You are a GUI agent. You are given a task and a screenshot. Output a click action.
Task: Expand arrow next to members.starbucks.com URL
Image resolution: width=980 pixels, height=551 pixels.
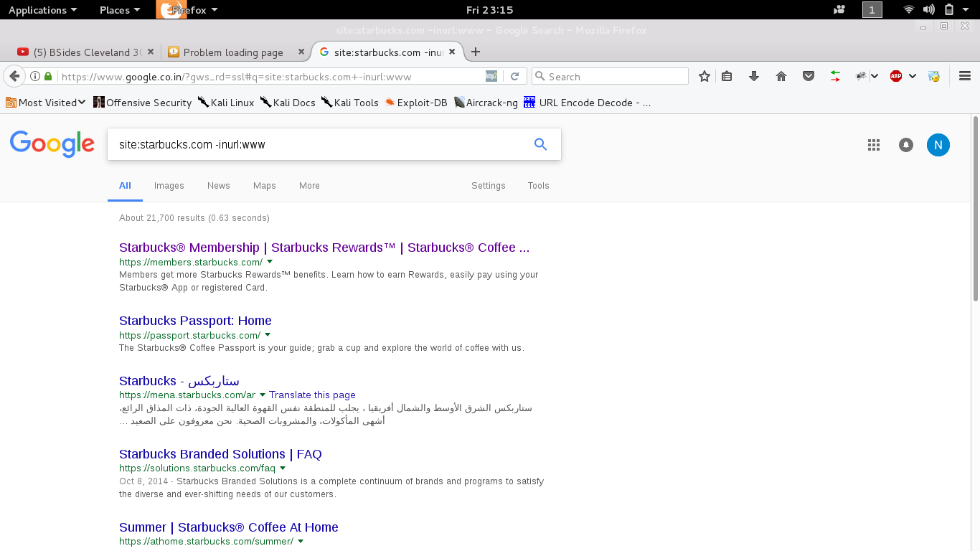coord(270,262)
